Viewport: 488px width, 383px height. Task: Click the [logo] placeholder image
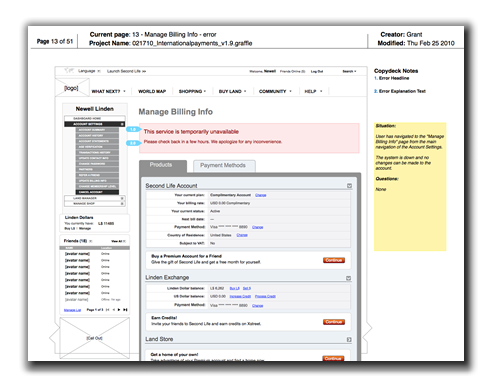tap(72, 88)
